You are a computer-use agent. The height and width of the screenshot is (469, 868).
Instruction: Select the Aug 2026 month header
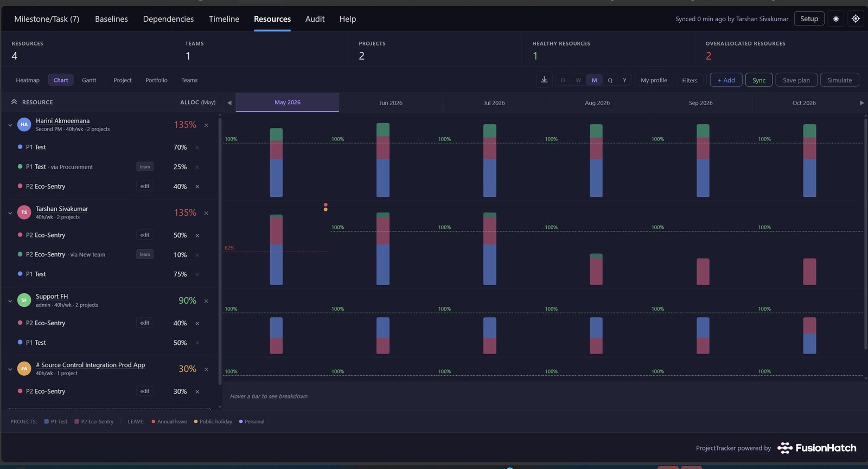click(597, 102)
